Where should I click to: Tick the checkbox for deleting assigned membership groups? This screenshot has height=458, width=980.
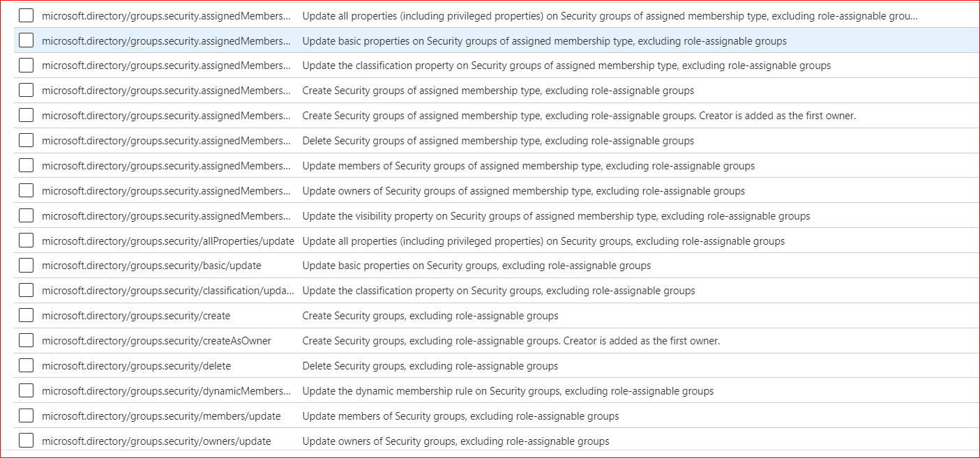[26, 140]
